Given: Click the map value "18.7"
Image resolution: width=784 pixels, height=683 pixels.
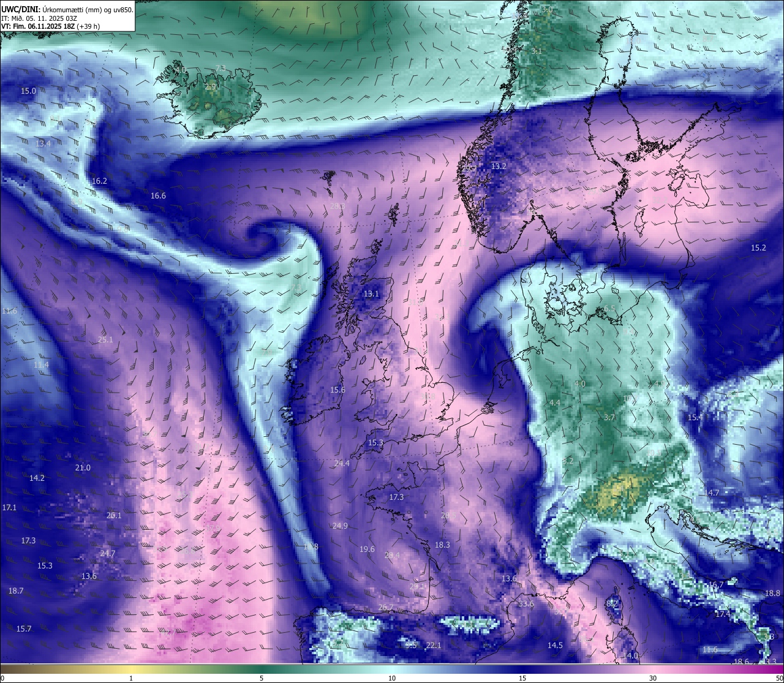Looking at the screenshot, I should [16, 591].
